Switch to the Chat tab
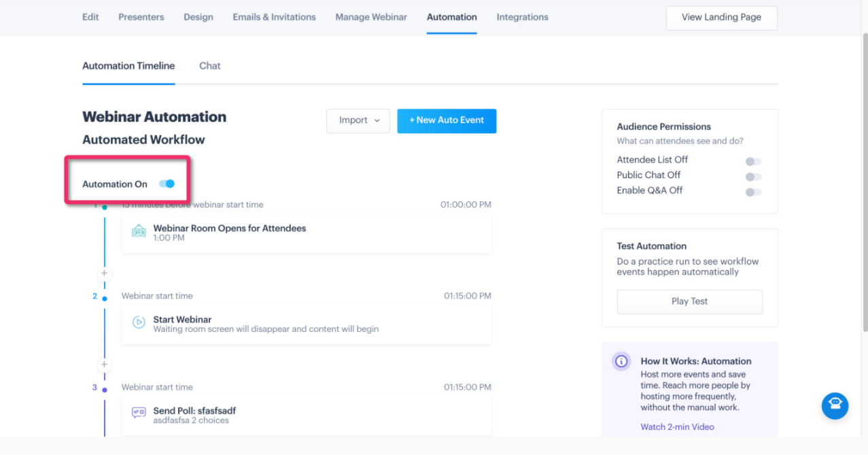 tap(209, 66)
